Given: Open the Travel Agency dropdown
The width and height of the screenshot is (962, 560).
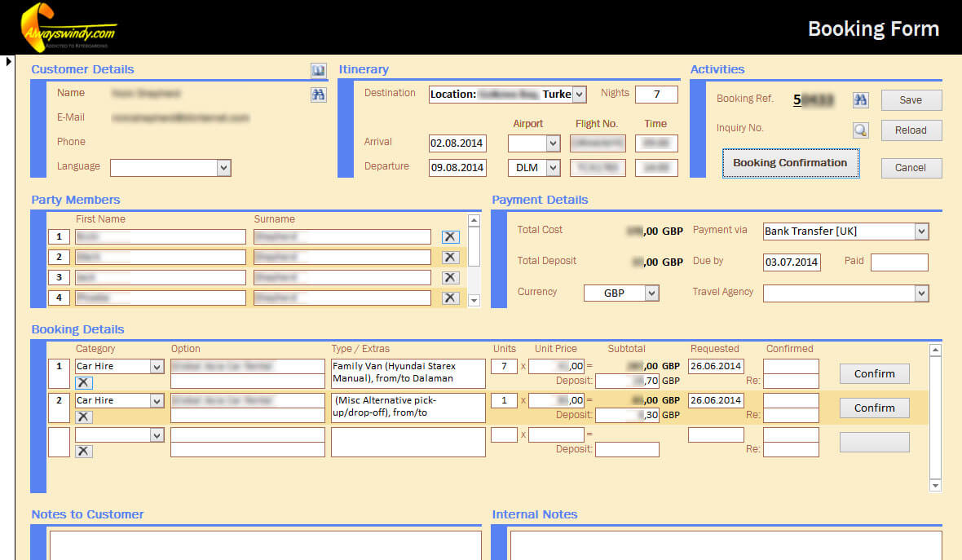Looking at the screenshot, I should tap(921, 293).
